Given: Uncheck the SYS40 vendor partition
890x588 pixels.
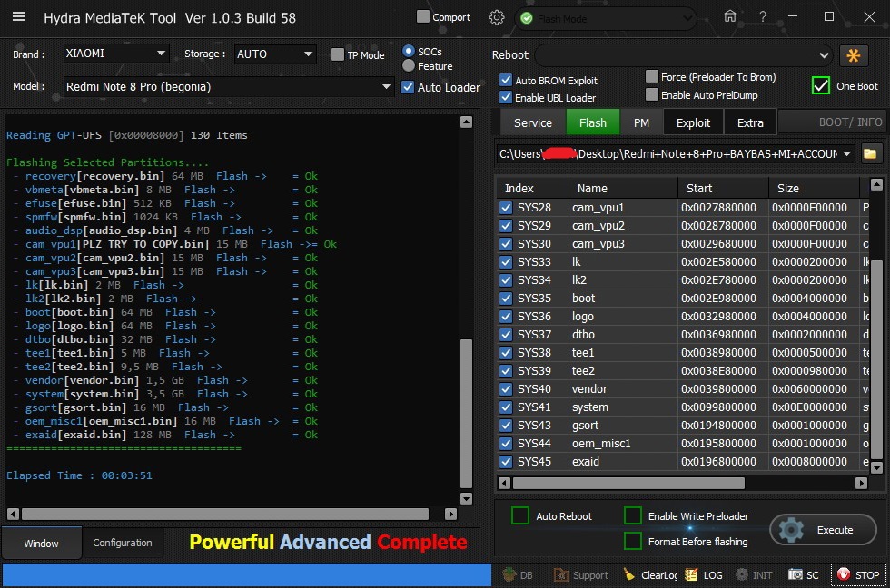Looking at the screenshot, I should [x=506, y=389].
